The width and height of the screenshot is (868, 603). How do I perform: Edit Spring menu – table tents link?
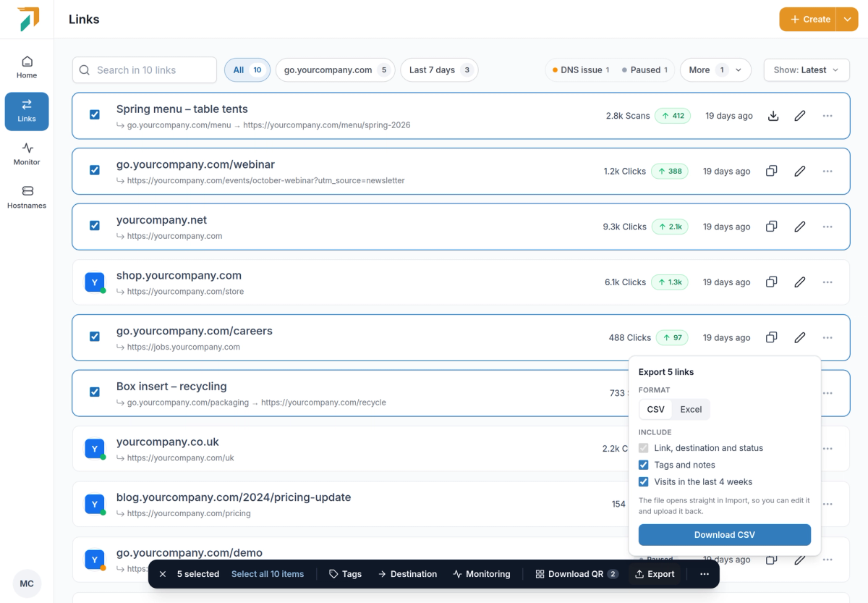[x=800, y=116]
